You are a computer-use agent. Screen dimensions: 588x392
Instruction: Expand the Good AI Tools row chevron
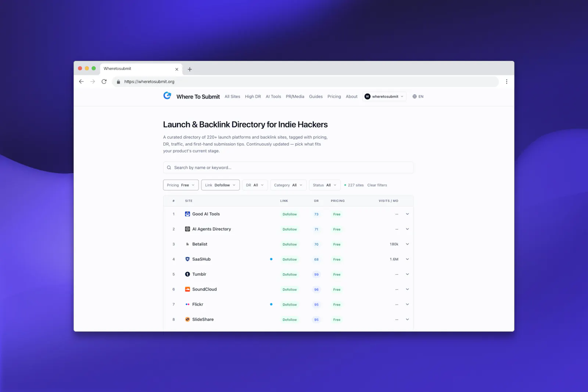click(x=407, y=214)
